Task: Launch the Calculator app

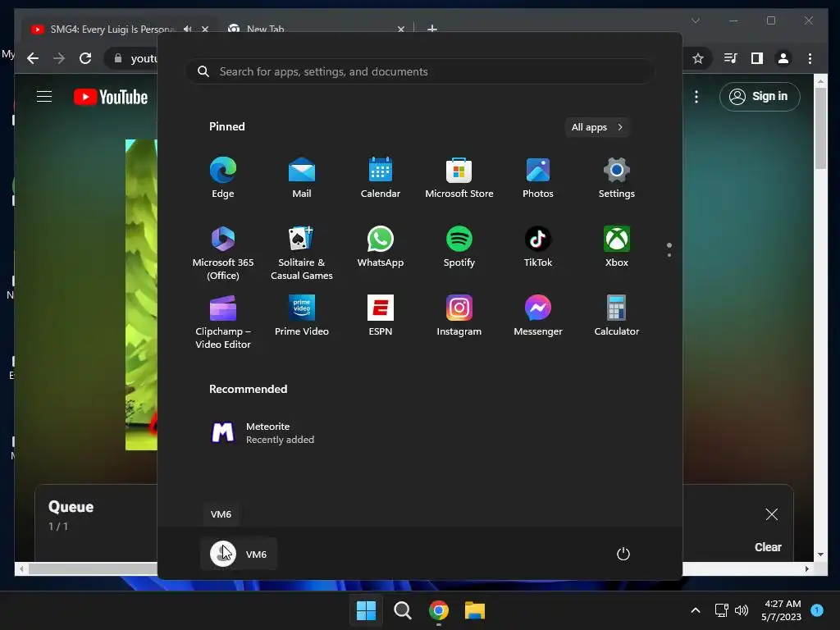Action: pyautogui.click(x=617, y=316)
